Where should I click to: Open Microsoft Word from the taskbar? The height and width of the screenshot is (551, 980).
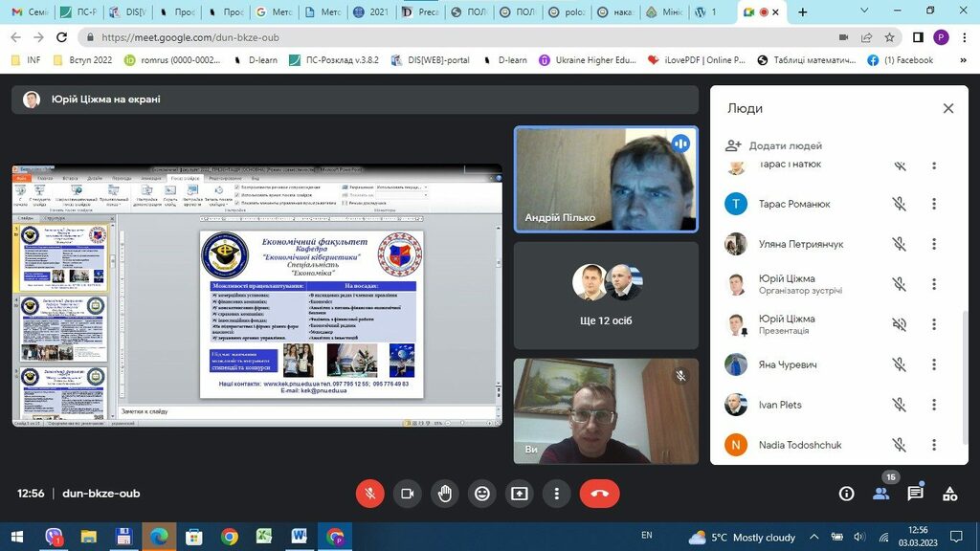[299, 537]
